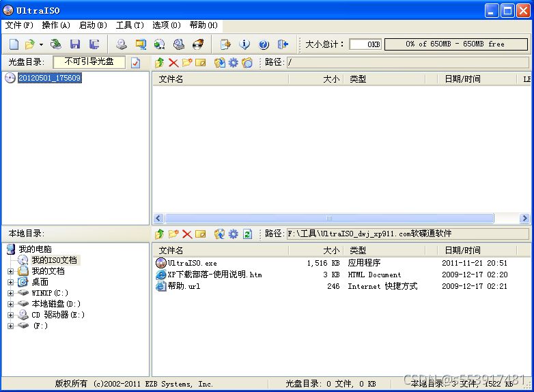Open the 启动(B) menu
Screen dimensions: 534x392
[93, 25]
